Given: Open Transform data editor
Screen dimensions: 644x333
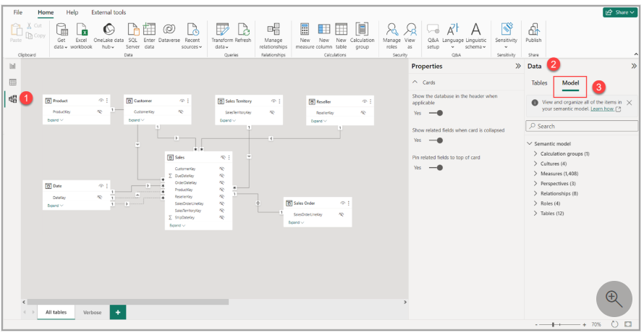Looking at the screenshot, I should 222,36.
